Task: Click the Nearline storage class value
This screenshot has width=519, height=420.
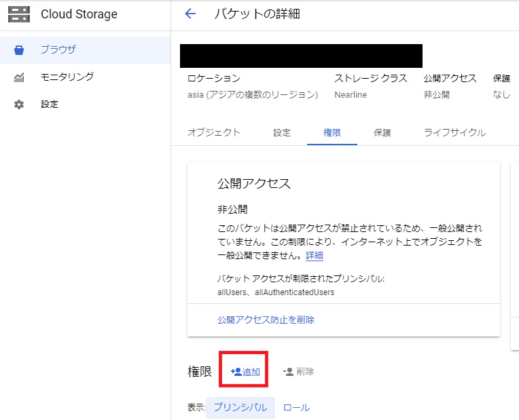Action: click(351, 95)
